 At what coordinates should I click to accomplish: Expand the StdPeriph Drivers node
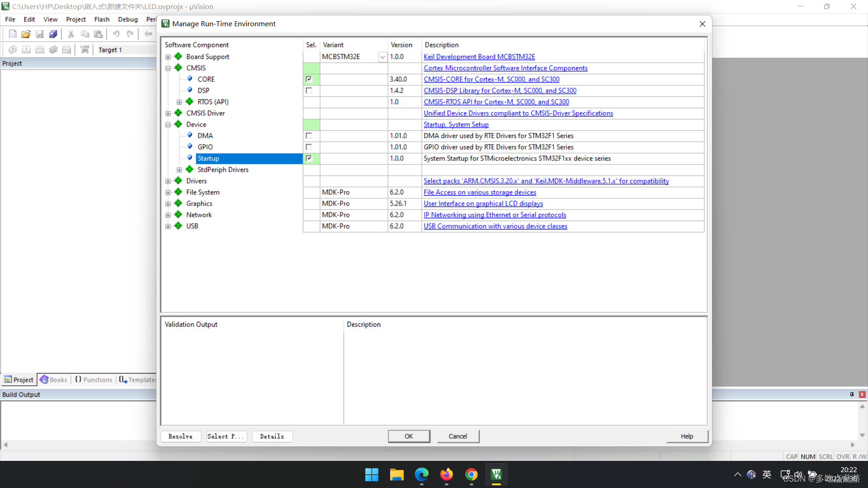coord(179,170)
